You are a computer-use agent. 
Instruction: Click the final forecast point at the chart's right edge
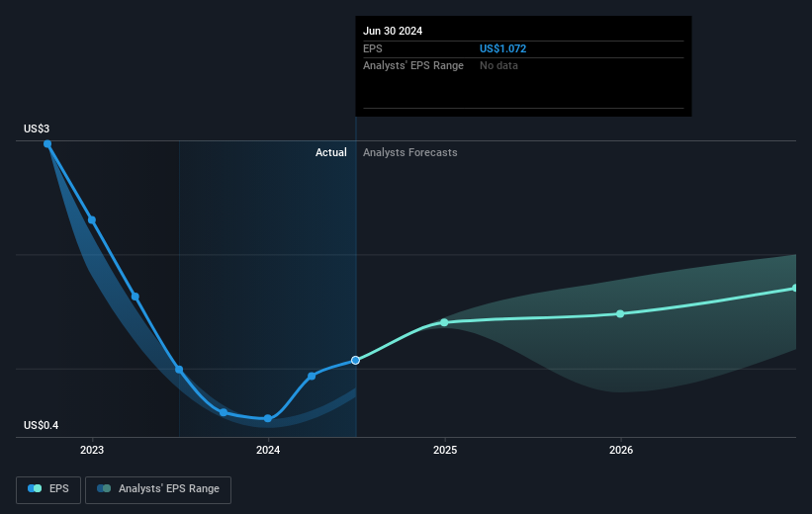coord(795,288)
